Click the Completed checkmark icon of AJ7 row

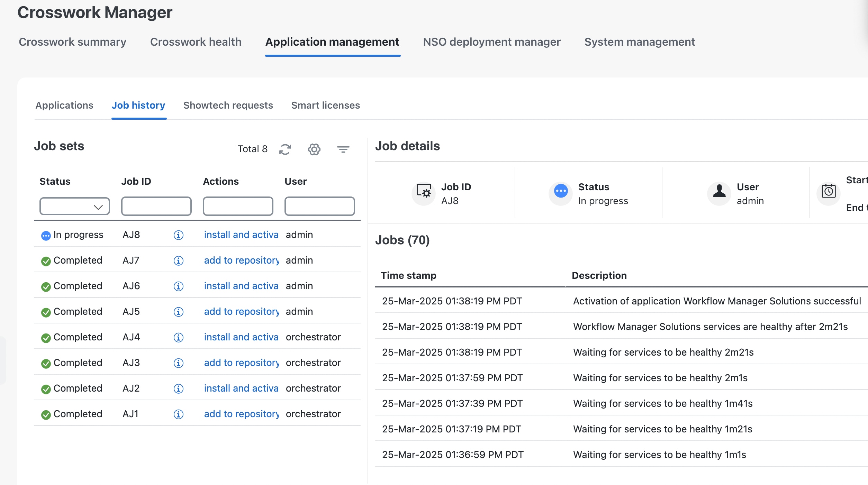click(46, 262)
